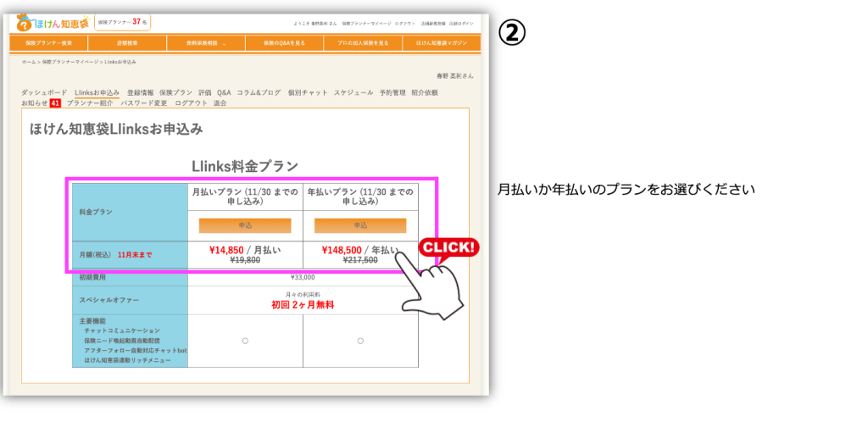The width and height of the screenshot is (868, 427).
Task: Click the ほけん知恵袋 logo
Action: pyautogui.click(x=53, y=23)
